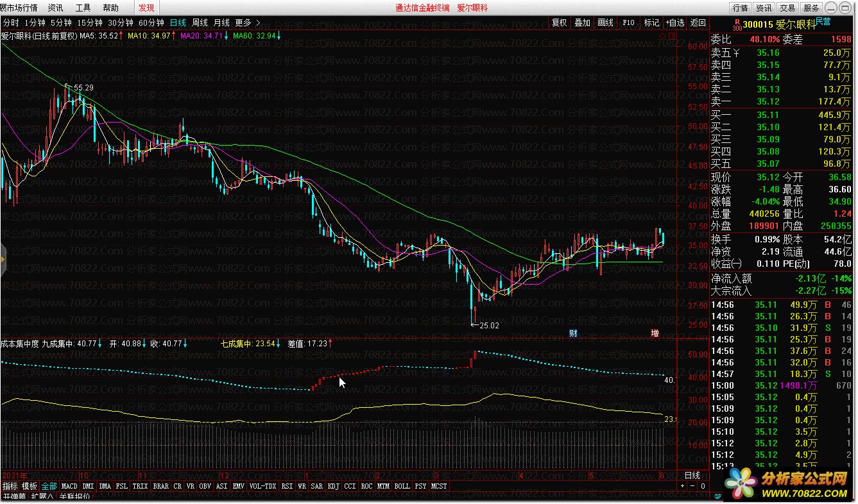Select the 1分钟 period
Viewport: 858px width, 504px height.
pyautogui.click(x=35, y=22)
